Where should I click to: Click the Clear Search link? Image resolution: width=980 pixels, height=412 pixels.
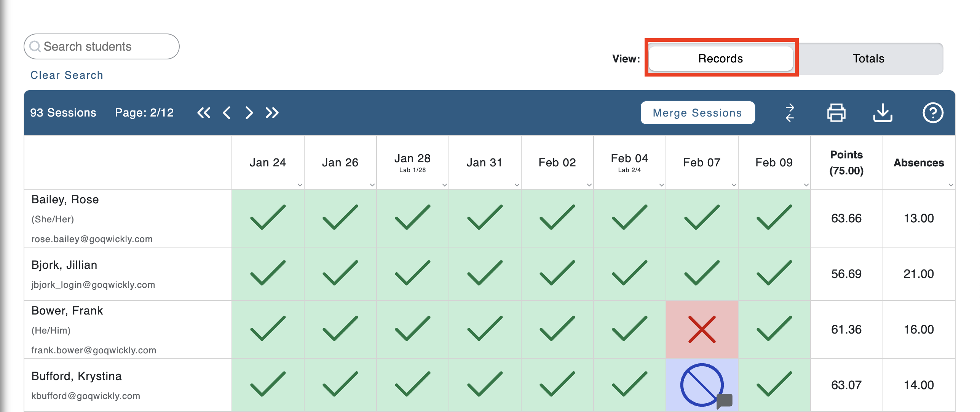pyautogui.click(x=67, y=75)
